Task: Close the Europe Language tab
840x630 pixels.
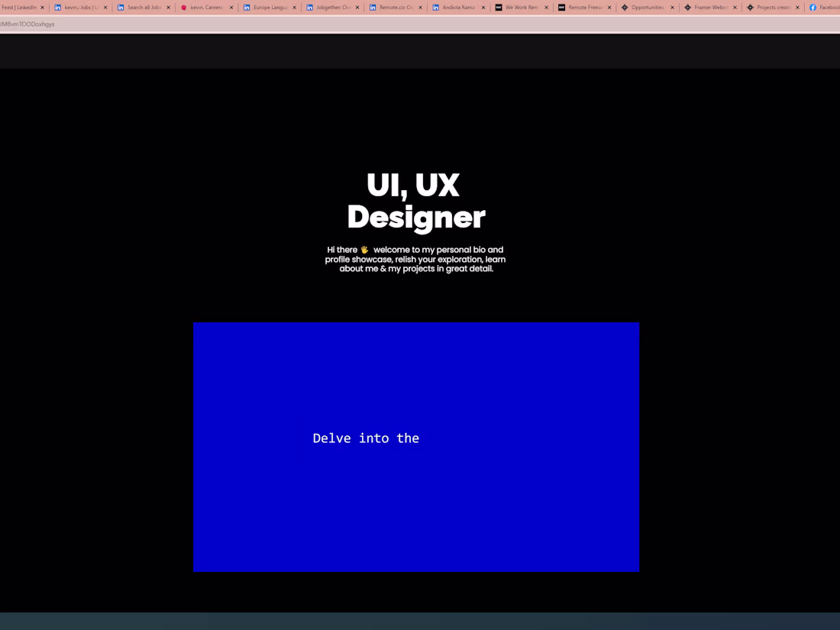Action: [x=294, y=8]
